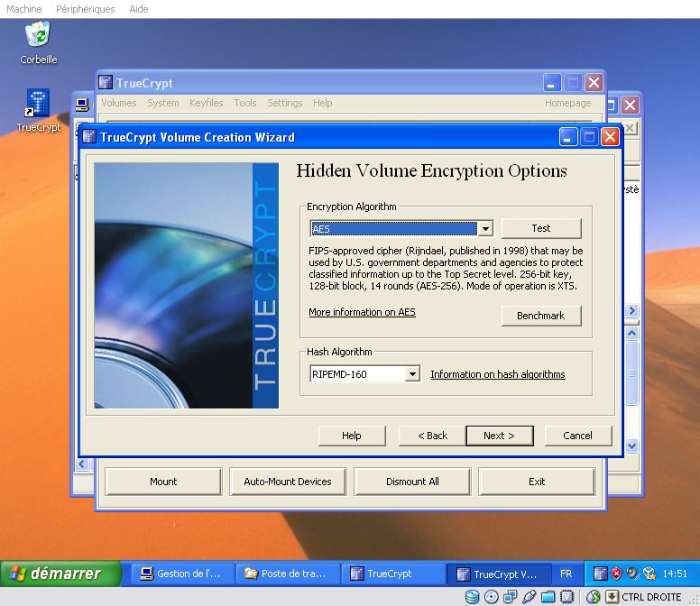Open the Tools menu in TrueCrypt
Viewport: 700px width, 606px height.
(x=245, y=103)
